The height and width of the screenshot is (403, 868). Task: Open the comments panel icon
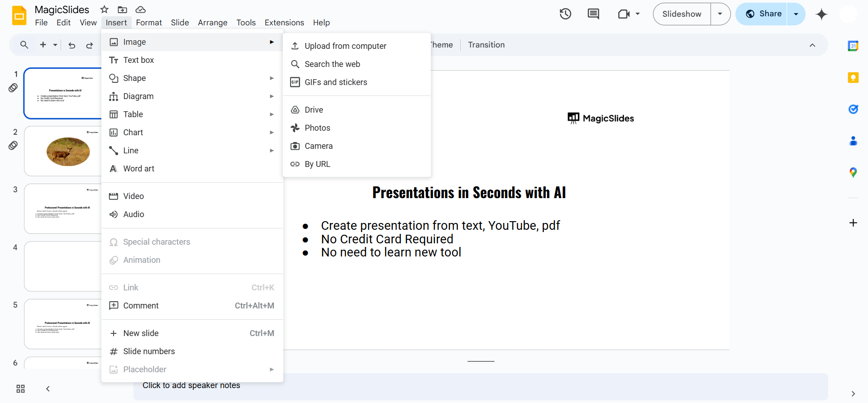[x=593, y=14]
